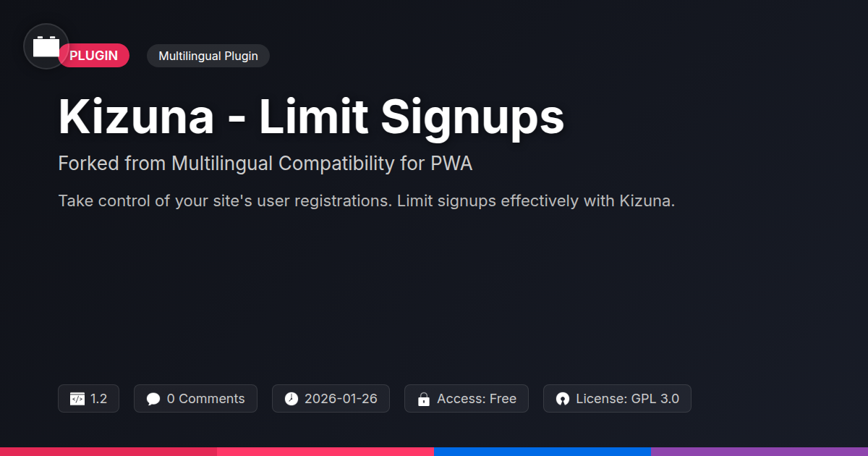Screen dimensions: 868x456
Task: Click the description text about user registrations
Action: (366, 200)
